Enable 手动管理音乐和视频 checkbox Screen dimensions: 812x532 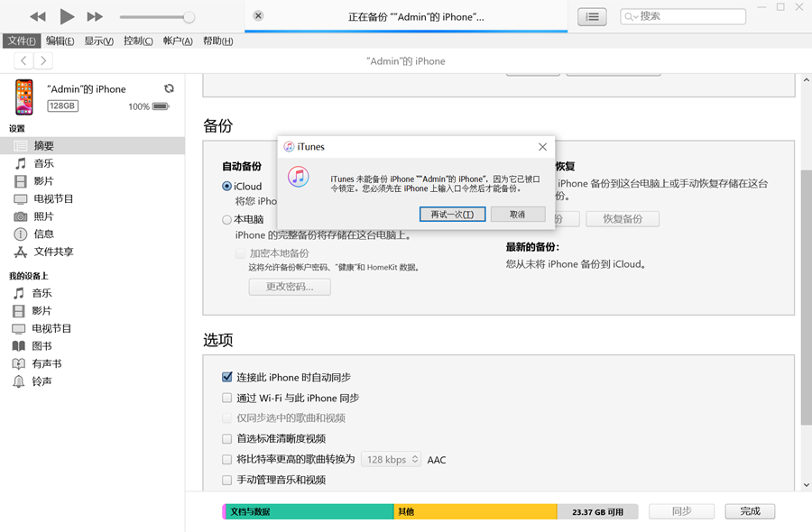pos(226,480)
